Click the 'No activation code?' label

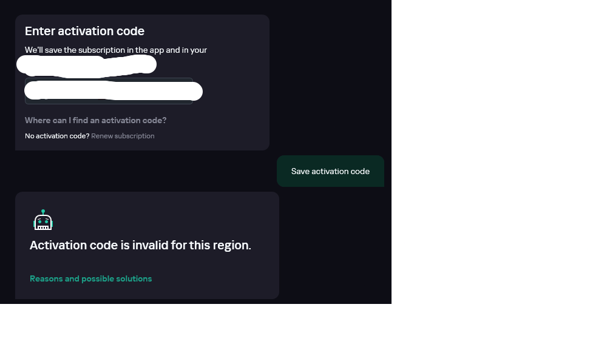[x=57, y=136]
